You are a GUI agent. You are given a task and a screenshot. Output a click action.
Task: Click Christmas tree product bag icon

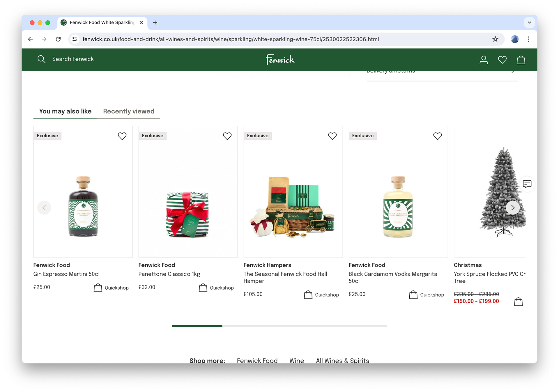coord(518,302)
